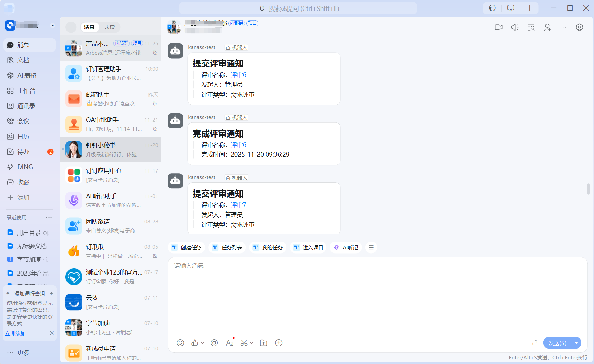The width and height of the screenshot is (594, 364).
Task: Click the group avatar in the chat header
Action: 174,27
